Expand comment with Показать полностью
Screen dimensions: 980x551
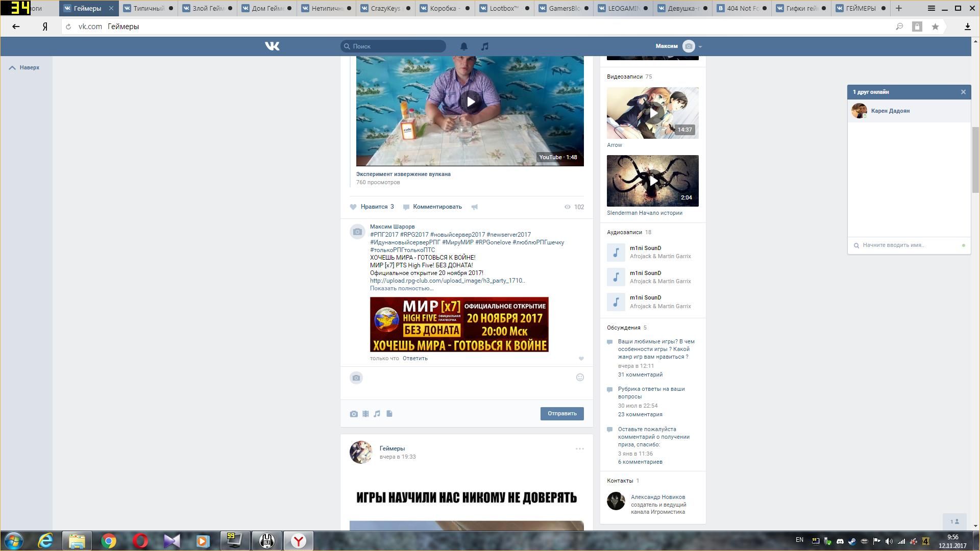[401, 288]
